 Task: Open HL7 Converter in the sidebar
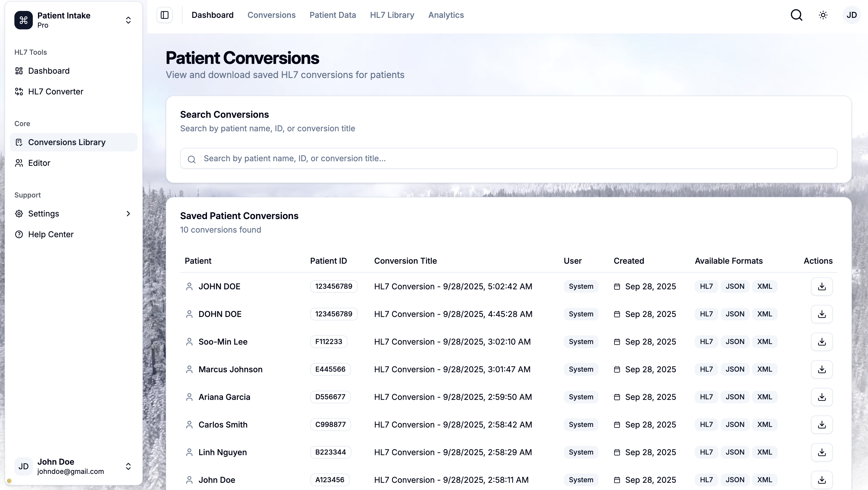coord(56,92)
